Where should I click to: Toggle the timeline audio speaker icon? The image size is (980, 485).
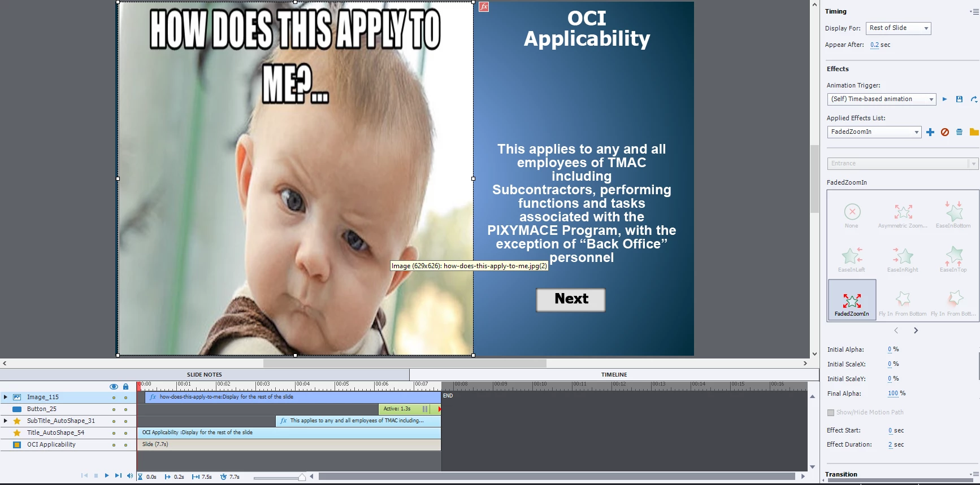pyautogui.click(x=130, y=476)
